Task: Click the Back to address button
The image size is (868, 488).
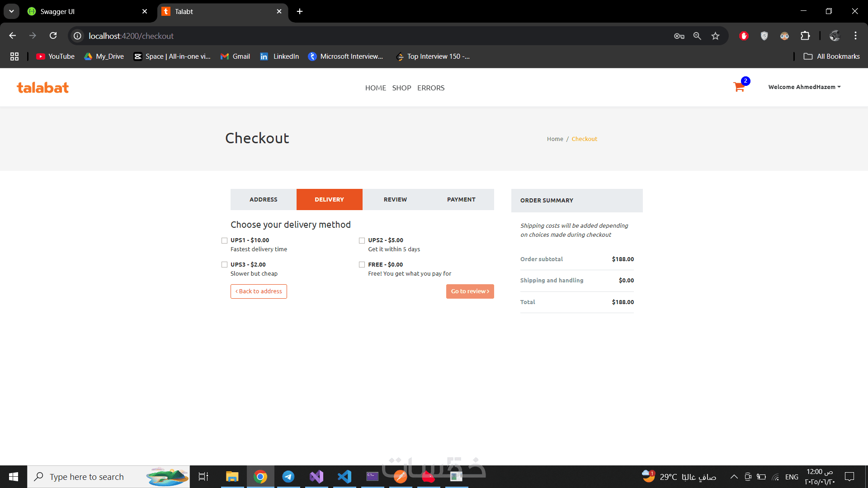Action: (x=259, y=291)
